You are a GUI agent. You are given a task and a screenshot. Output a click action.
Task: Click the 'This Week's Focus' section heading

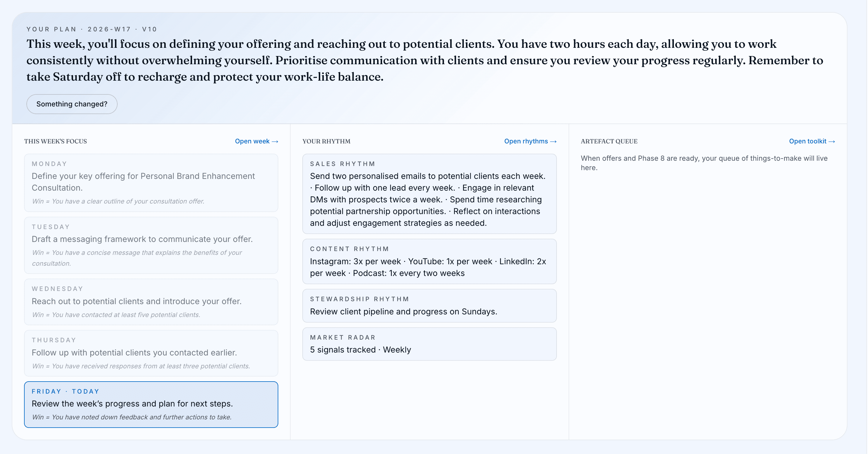[x=56, y=141]
